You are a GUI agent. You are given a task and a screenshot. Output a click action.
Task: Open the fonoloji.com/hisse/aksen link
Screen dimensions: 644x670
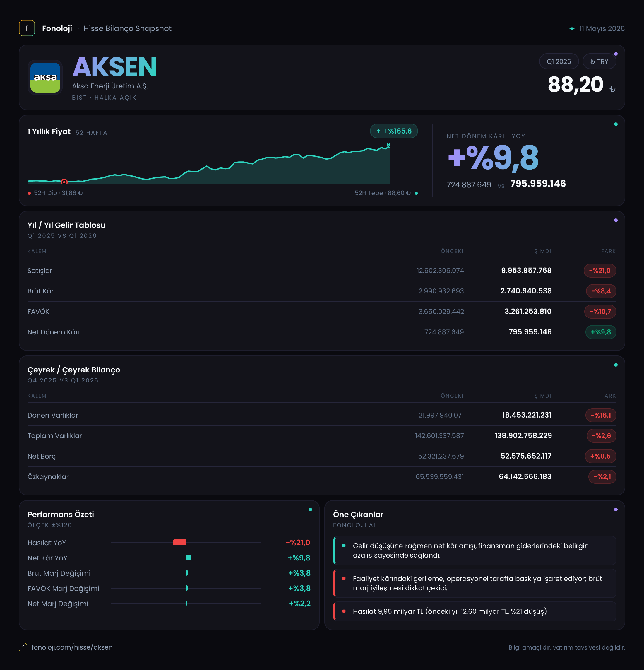click(x=72, y=647)
